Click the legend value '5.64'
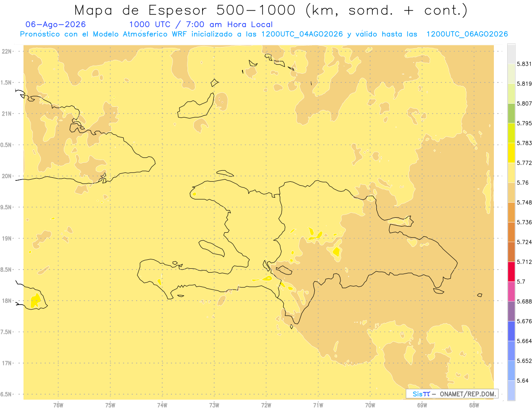 (x=523, y=380)
